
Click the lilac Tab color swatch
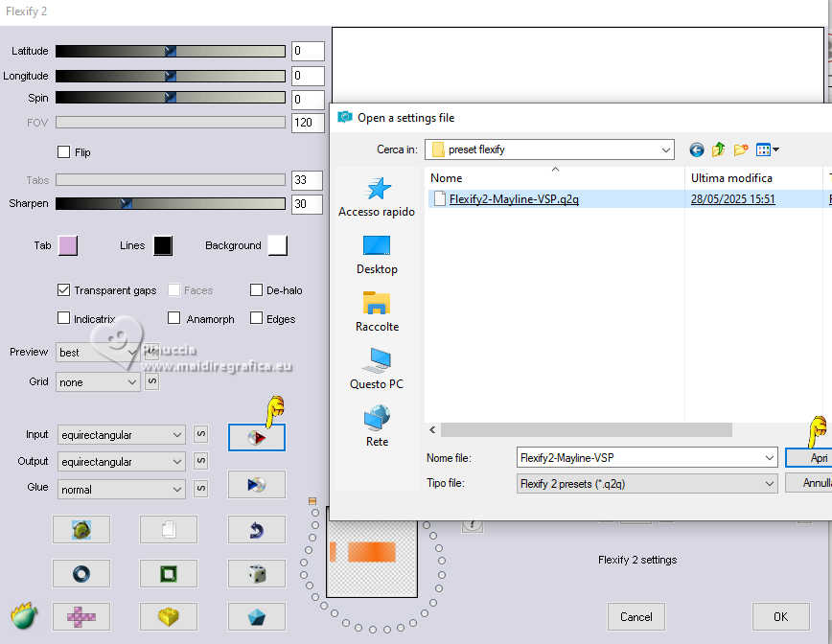click(x=67, y=245)
